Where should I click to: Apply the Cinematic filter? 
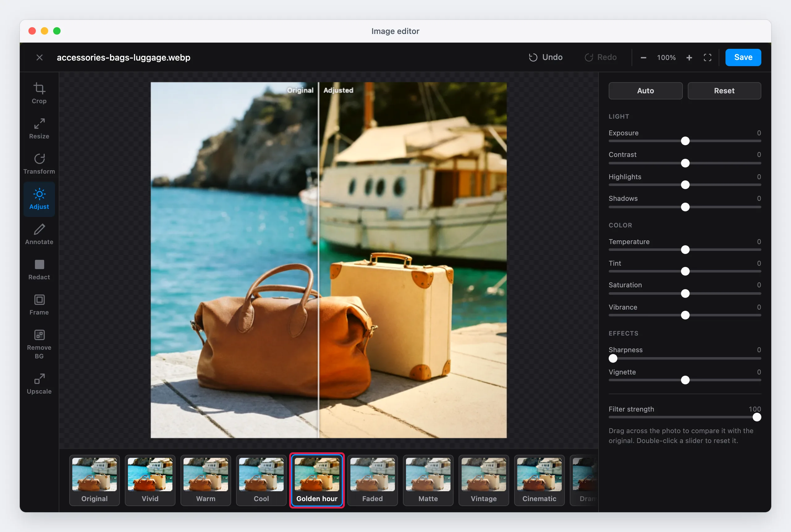coord(539,480)
